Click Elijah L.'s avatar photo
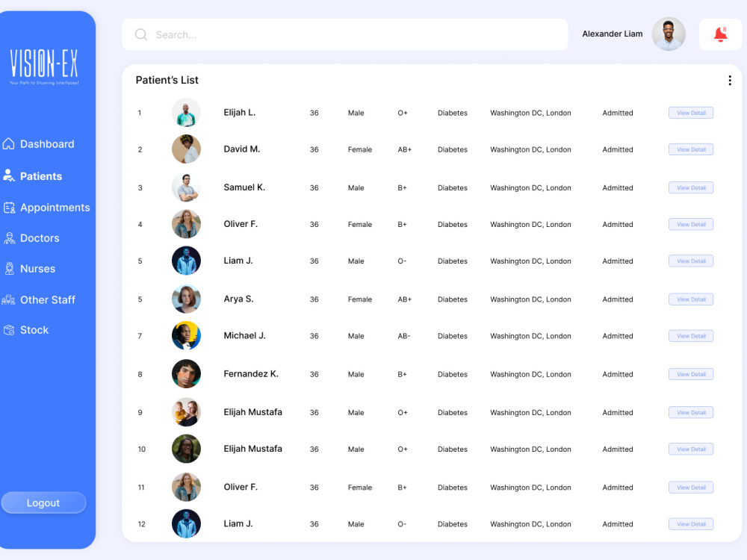The image size is (747, 560). (186, 113)
